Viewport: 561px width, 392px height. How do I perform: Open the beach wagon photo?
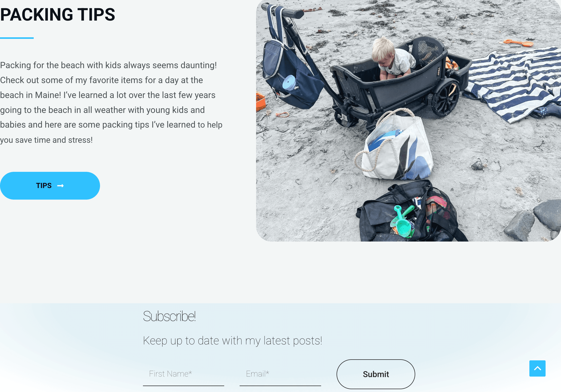coord(409,121)
